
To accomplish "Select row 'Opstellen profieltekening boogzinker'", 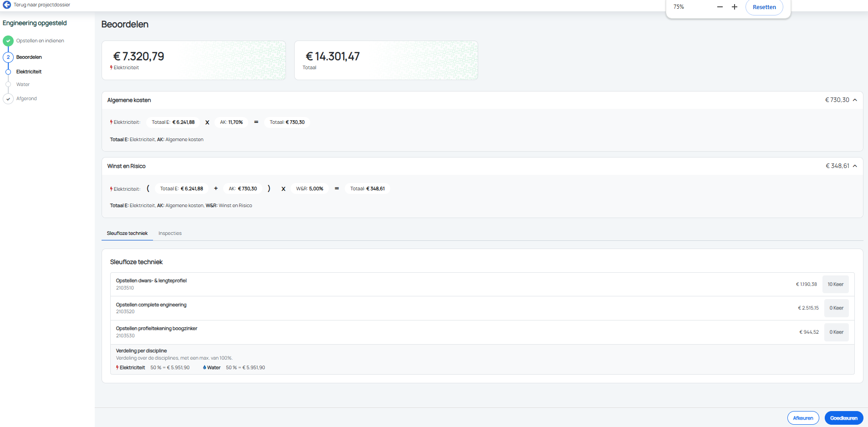I will [x=482, y=332].
